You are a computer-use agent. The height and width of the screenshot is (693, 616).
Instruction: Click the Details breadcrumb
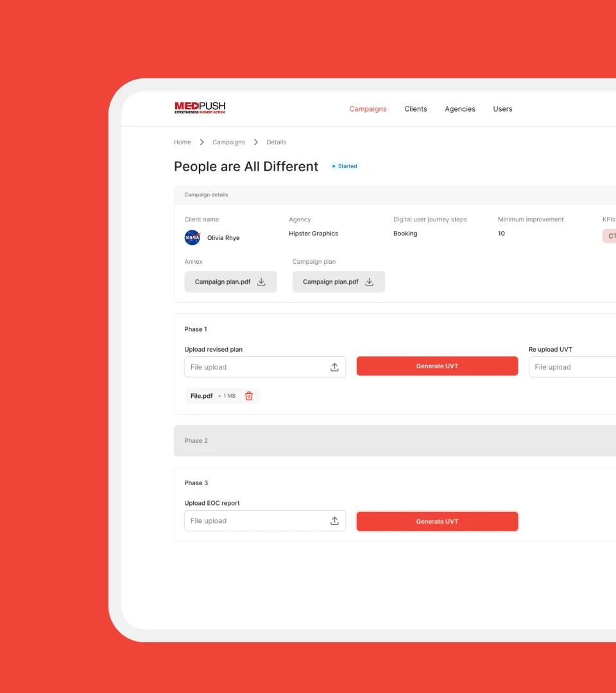click(276, 142)
